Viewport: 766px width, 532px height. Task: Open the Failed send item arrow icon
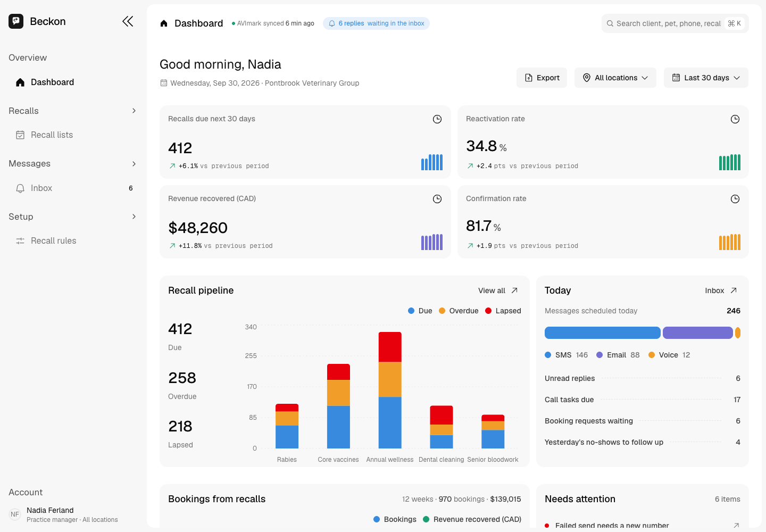coord(736,525)
